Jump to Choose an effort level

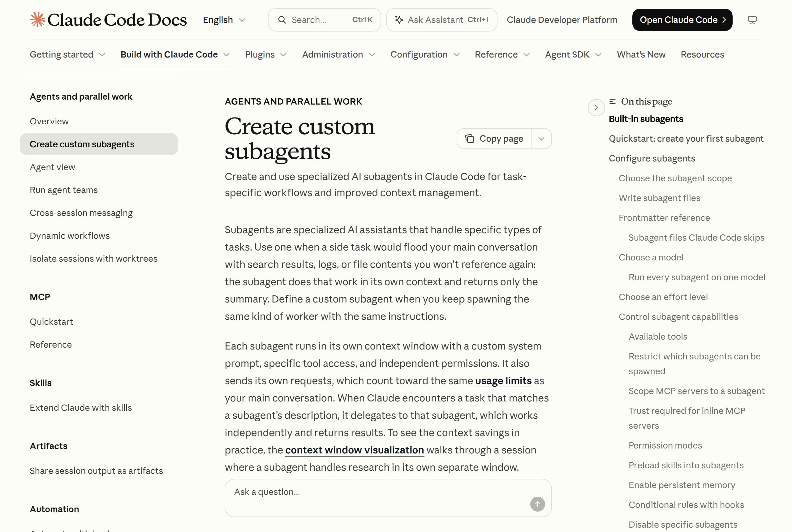coord(663,297)
